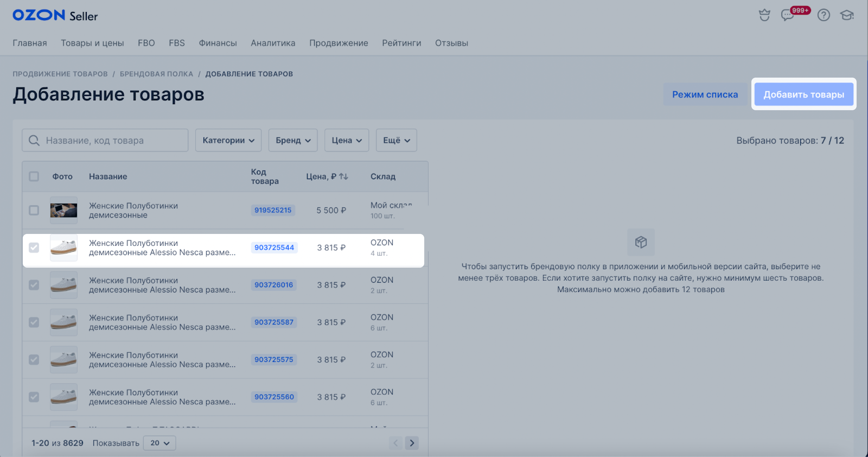Screen dimensions: 868x457
Task: Open the Аналитика menu item
Action: point(273,43)
